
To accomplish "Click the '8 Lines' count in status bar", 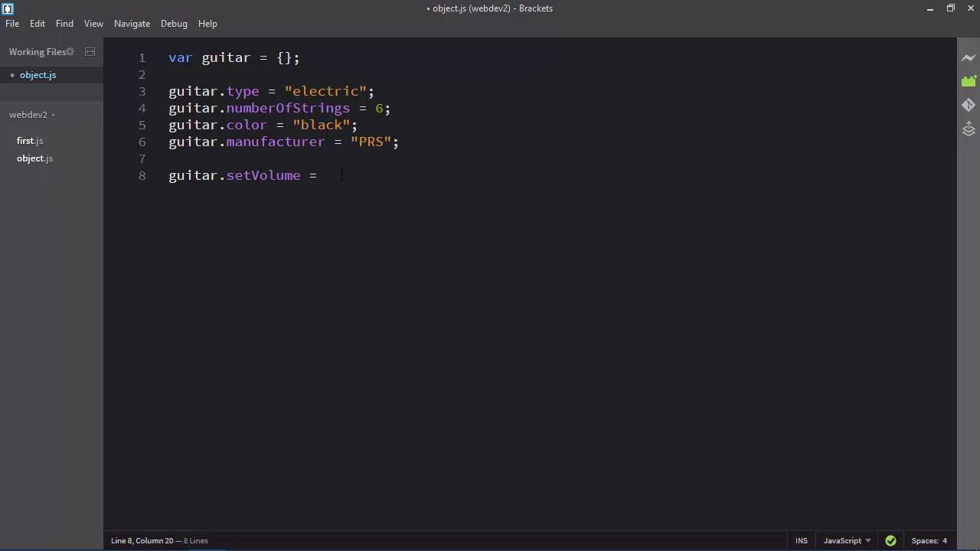I will (196, 540).
